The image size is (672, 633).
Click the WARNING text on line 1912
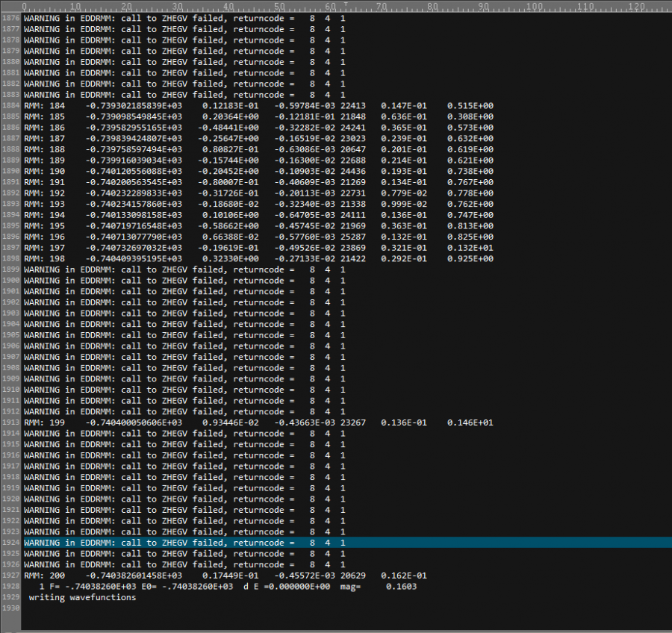(x=184, y=411)
